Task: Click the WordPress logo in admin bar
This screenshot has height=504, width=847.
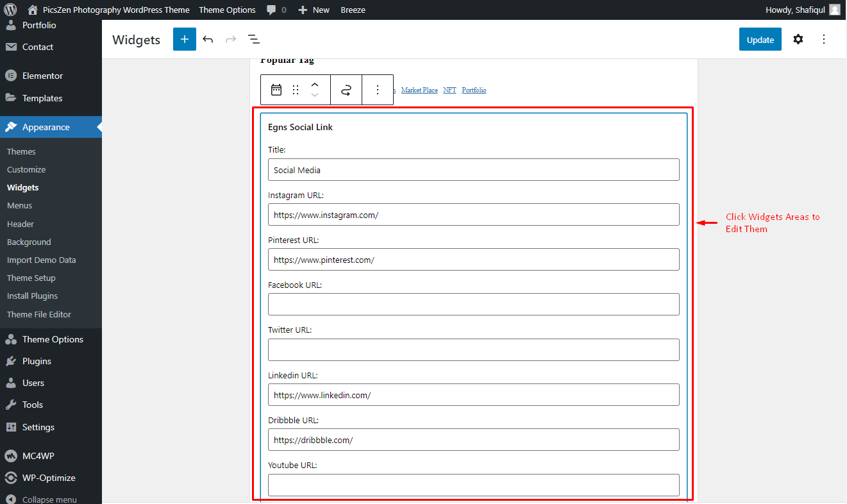Action: pos(10,10)
